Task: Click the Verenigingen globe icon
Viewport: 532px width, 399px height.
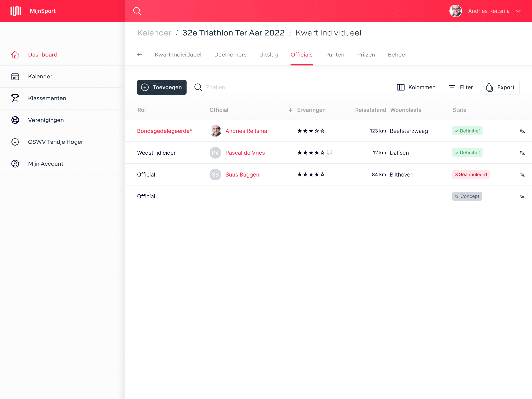Action: [x=15, y=120]
